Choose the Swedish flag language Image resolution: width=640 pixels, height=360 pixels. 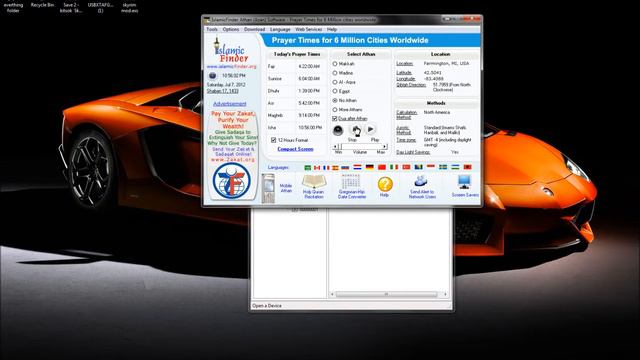443,167
